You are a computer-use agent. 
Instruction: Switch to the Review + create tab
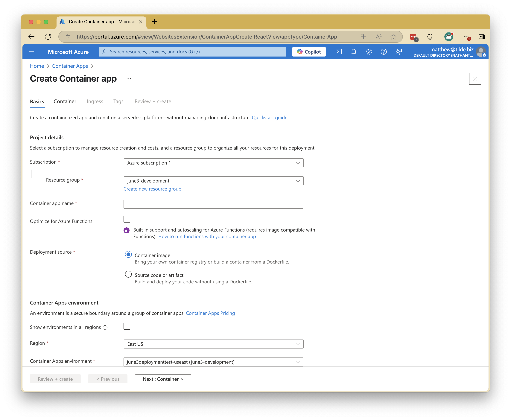[x=153, y=101]
